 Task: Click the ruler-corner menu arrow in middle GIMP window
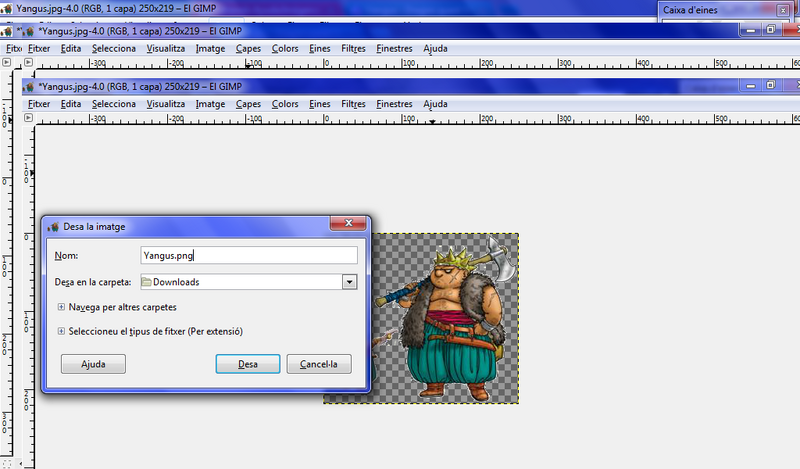click(x=29, y=62)
